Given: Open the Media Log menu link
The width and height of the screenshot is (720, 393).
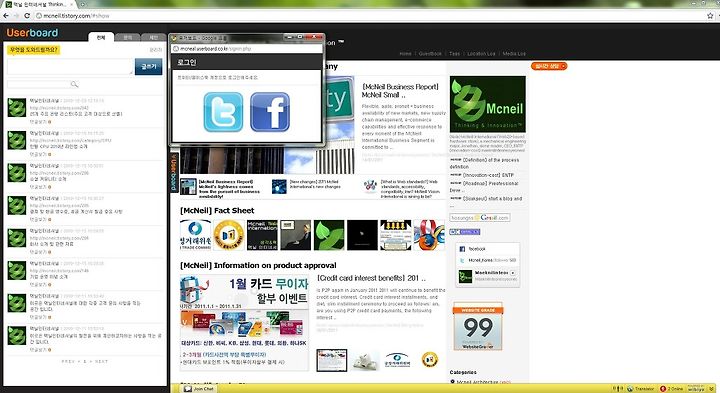Looking at the screenshot, I should (x=514, y=54).
